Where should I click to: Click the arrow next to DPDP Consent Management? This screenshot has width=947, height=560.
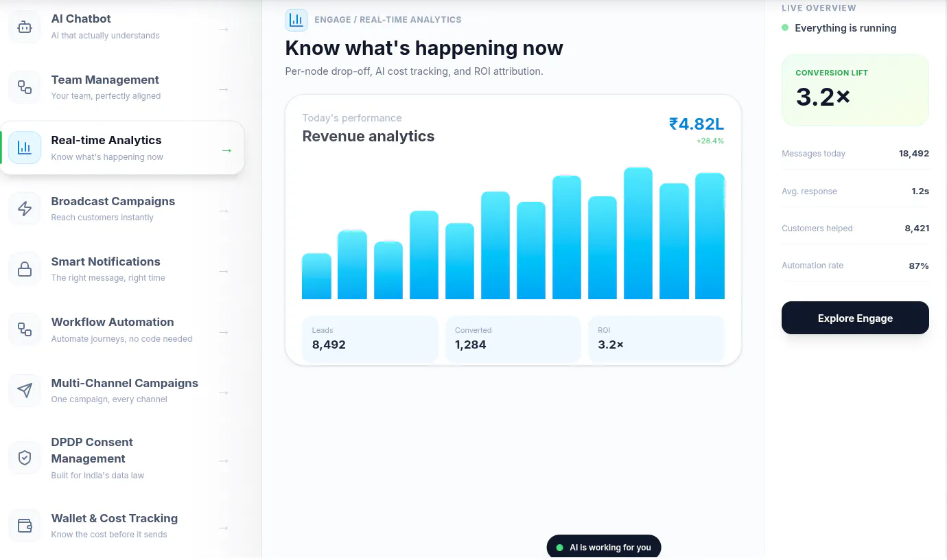[x=223, y=460]
